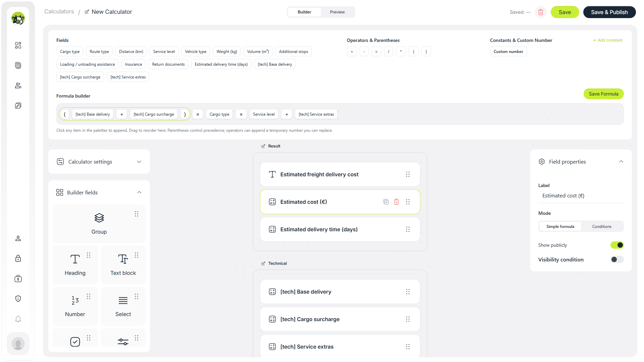Choose Conditions mode
The image size is (644, 362).
pyautogui.click(x=602, y=227)
